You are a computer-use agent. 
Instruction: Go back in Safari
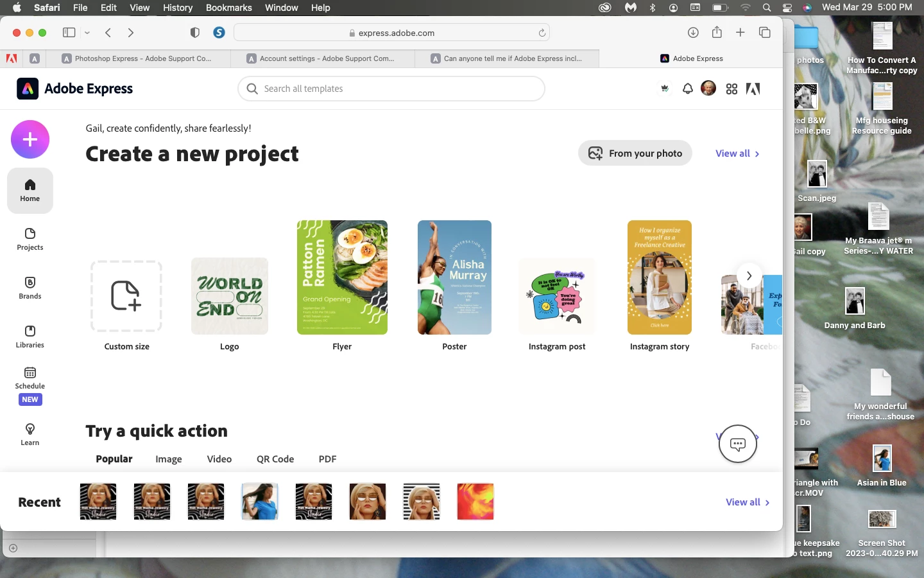pos(108,33)
